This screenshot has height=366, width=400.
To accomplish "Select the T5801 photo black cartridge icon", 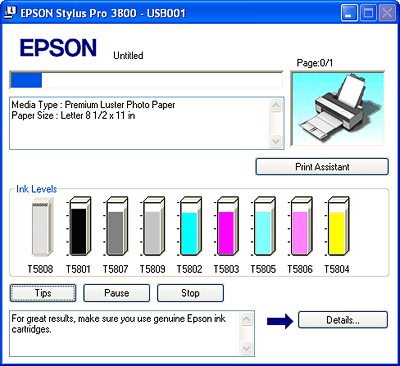I will pos(79,227).
